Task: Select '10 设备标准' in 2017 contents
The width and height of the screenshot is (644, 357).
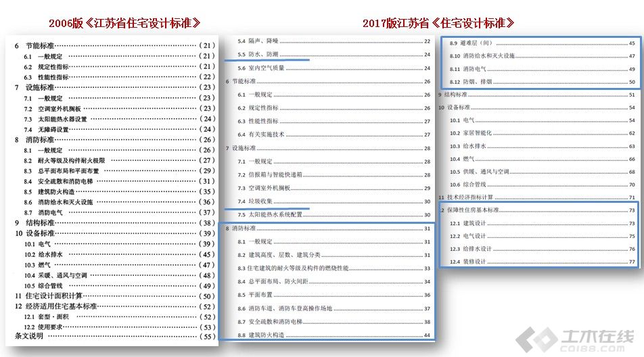Action: click(x=455, y=108)
